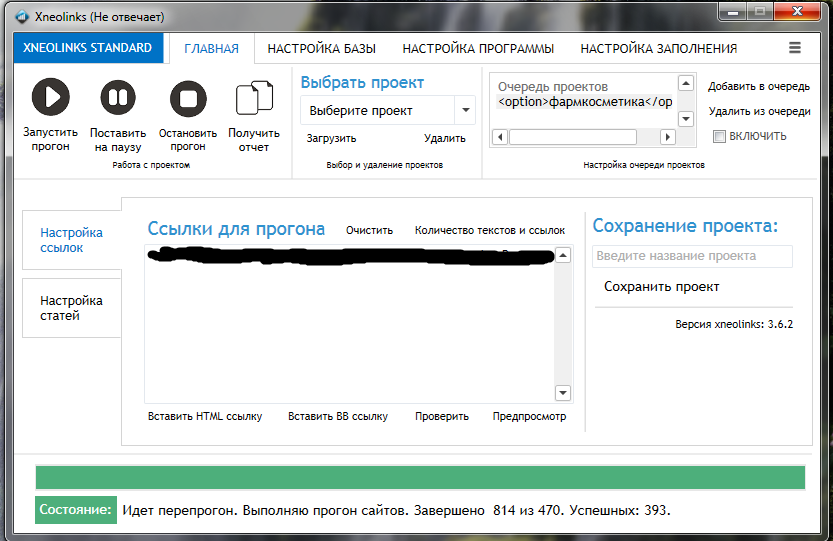Click the Stop run (Остановить прогон) icon
833x541 pixels.
tap(188, 98)
